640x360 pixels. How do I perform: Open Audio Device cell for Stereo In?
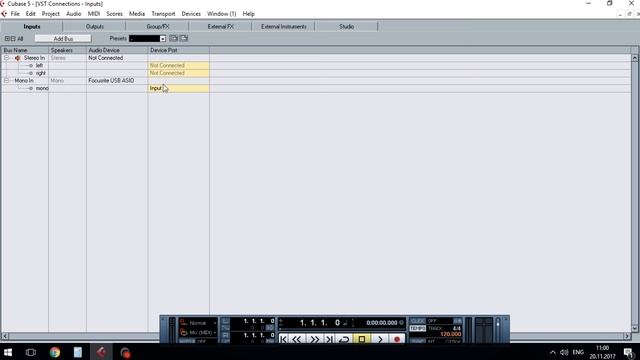(117, 58)
